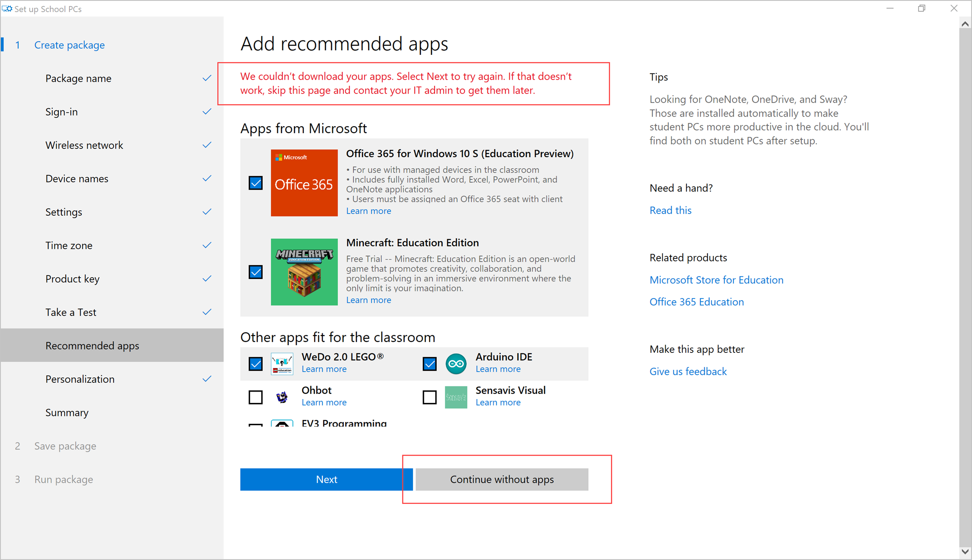
Task: Click the Ohbot app icon
Action: tap(282, 397)
